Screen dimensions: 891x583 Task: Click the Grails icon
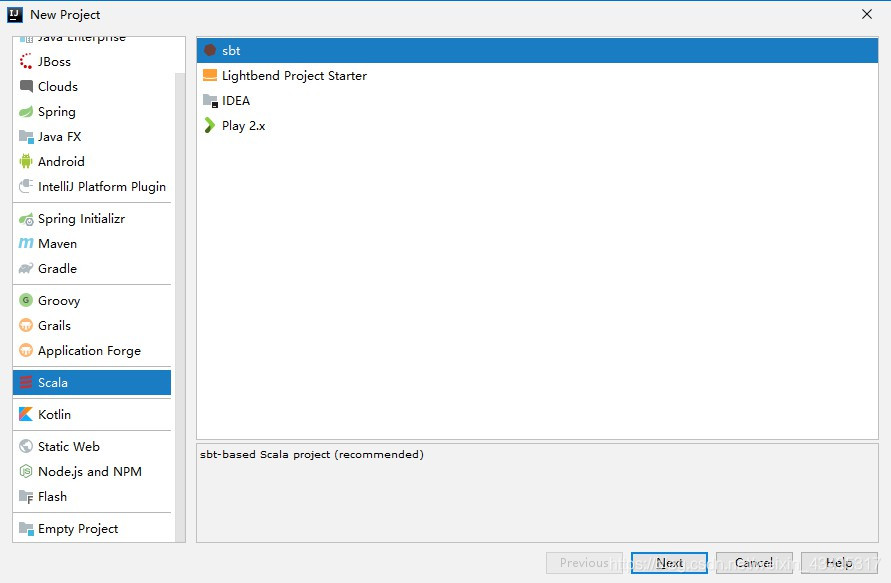click(26, 325)
